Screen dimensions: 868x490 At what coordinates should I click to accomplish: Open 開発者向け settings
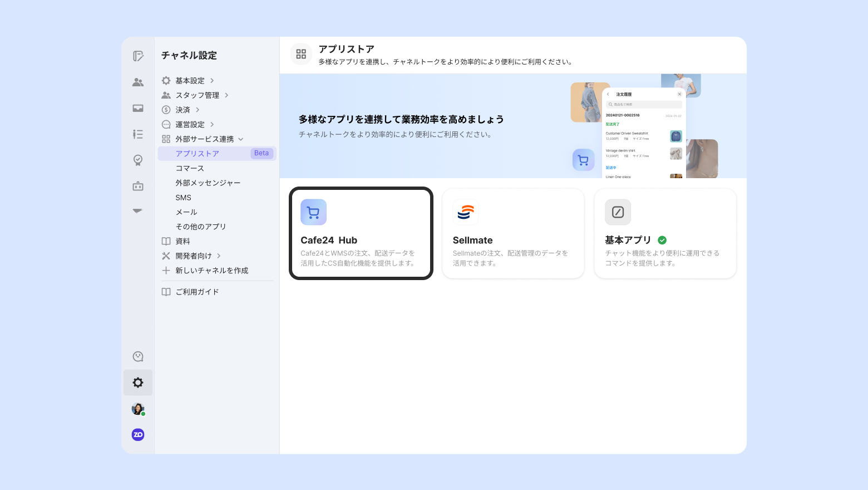194,256
